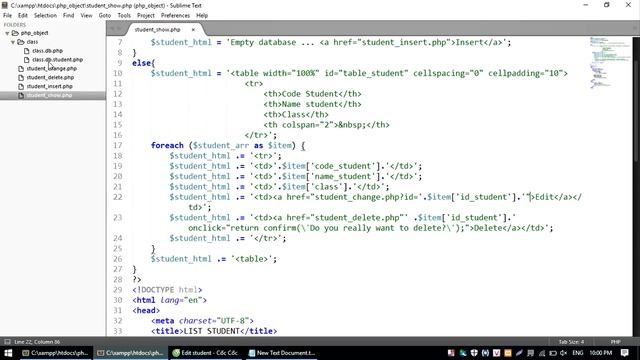The image size is (640, 360).
Task: Close the student_show.php tab
Action: (x=193, y=30)
